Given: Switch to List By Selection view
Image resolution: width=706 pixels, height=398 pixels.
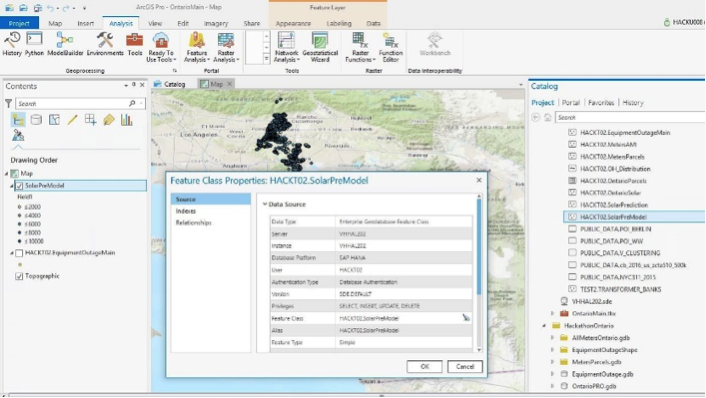Looking at the screenshot, I should pos(54,120).
